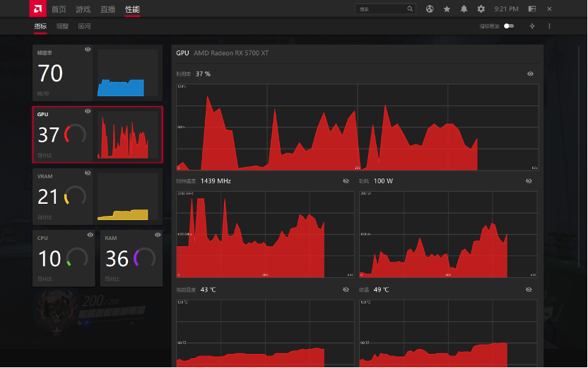Click the sidebar layout panel icon
The image size is (588, 368).
click(532, 8)
